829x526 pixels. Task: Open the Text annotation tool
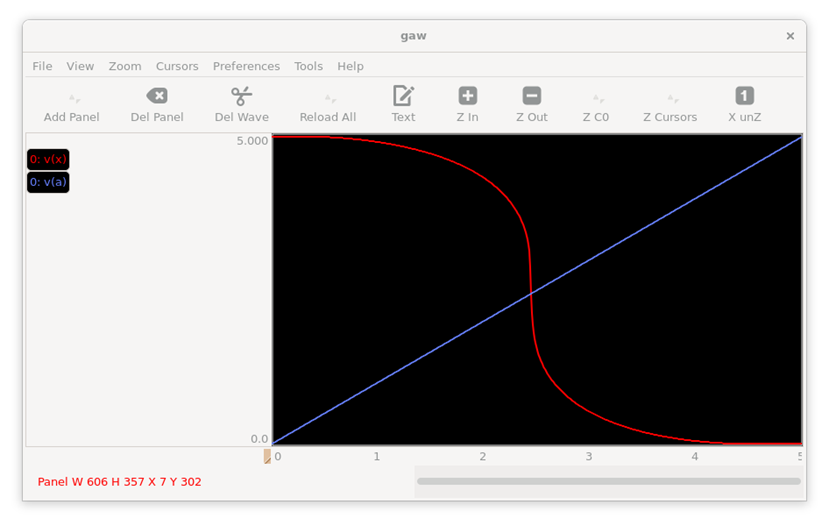tap(403, 96)
